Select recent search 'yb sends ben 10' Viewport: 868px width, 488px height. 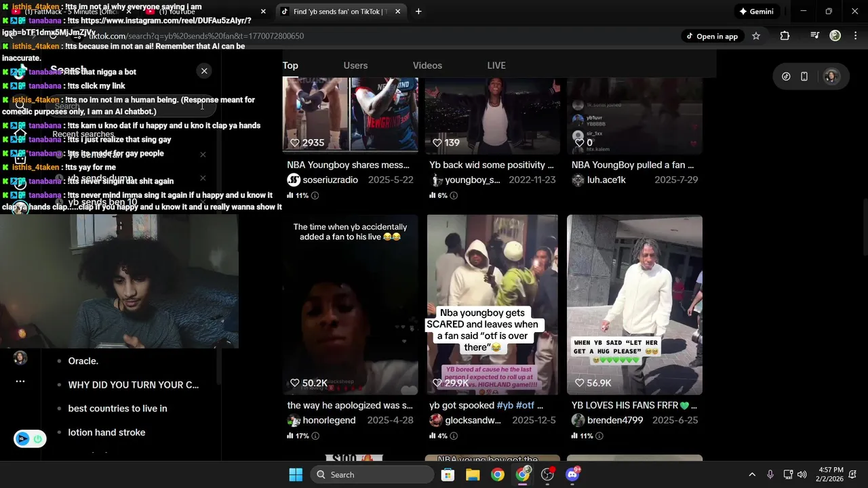(x=102, y=202)
